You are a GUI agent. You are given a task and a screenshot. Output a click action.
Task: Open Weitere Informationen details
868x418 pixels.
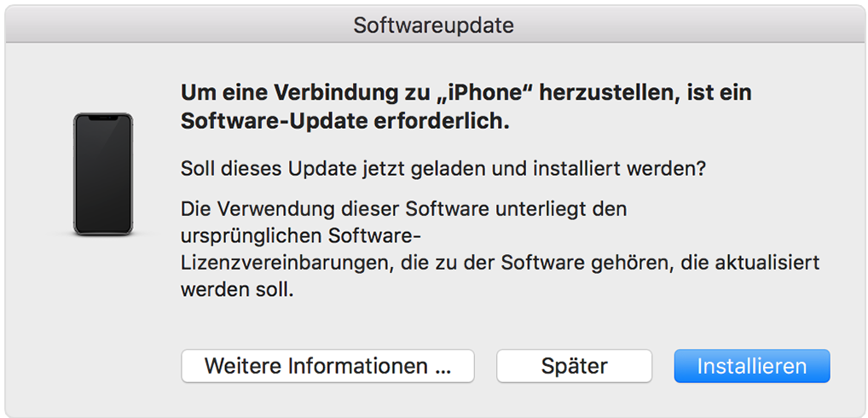tap(327, 366)
